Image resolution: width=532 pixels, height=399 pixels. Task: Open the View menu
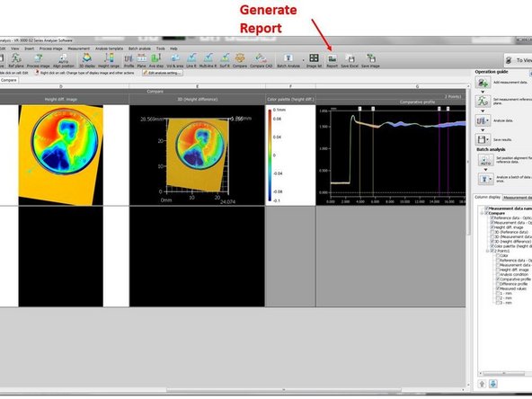[15, 49]
